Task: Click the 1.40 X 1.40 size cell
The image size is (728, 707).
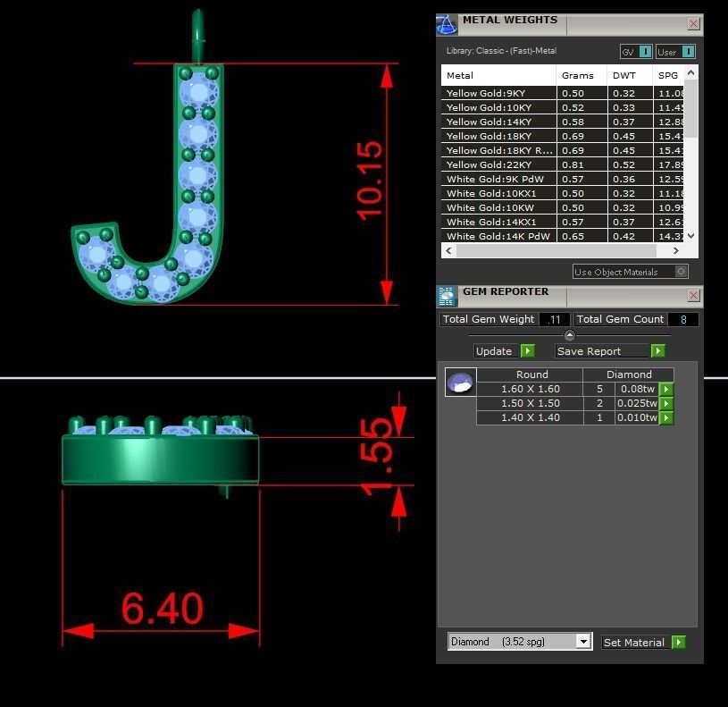Action: coord(530,417)
